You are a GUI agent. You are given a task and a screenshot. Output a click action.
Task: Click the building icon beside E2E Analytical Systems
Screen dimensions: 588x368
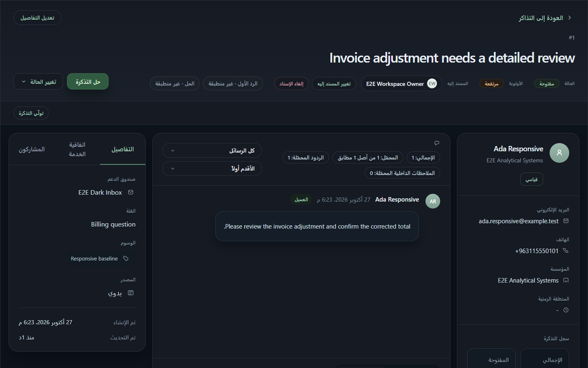[566, 280]
